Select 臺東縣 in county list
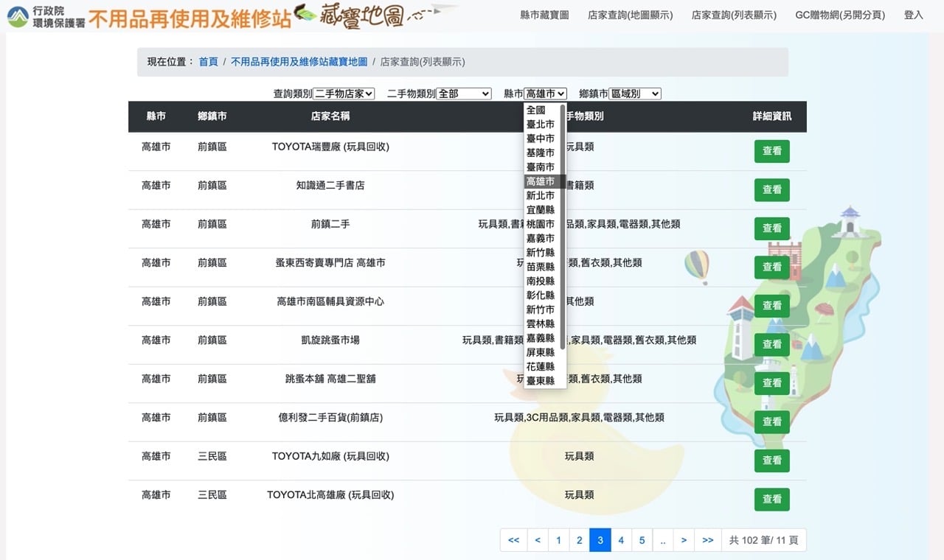Screen dimensions: 944x560 coord(542,381)
